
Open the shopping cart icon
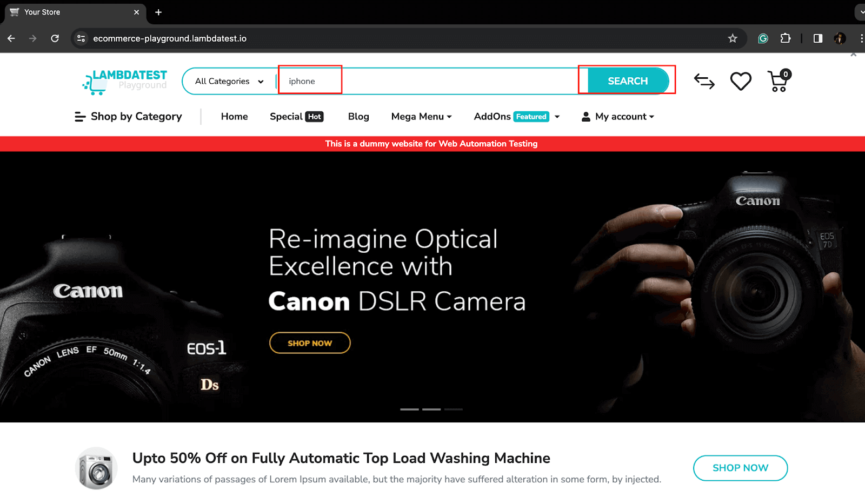coord(778,82)
